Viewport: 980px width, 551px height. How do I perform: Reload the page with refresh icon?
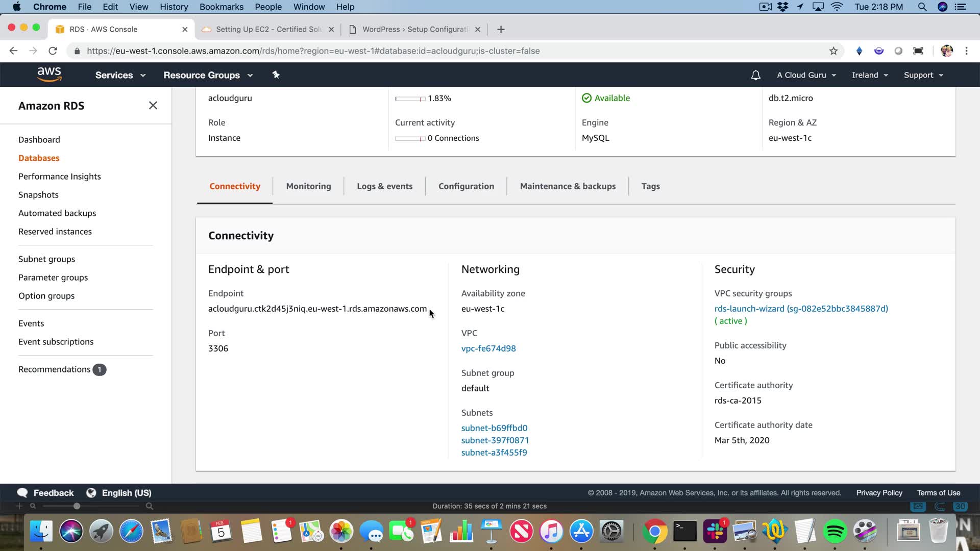click(x=53, y=51)
